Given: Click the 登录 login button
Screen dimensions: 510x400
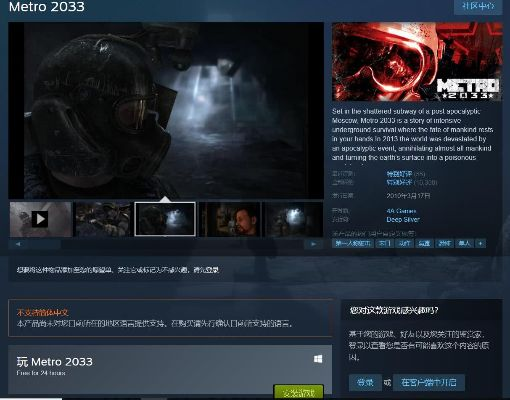Looking at the screenshot, I should [x=365, y=382].
